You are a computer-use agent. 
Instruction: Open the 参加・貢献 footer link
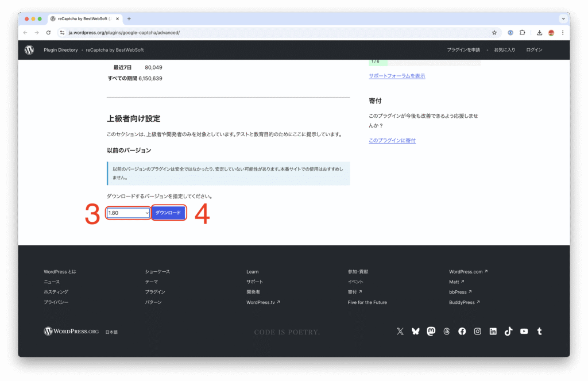(358, 271)
